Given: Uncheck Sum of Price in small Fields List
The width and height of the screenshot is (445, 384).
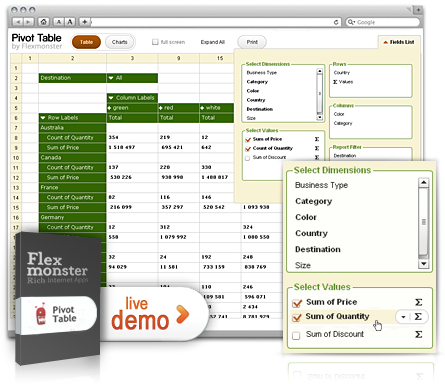Looking at the screenshot, I should 248,140.
